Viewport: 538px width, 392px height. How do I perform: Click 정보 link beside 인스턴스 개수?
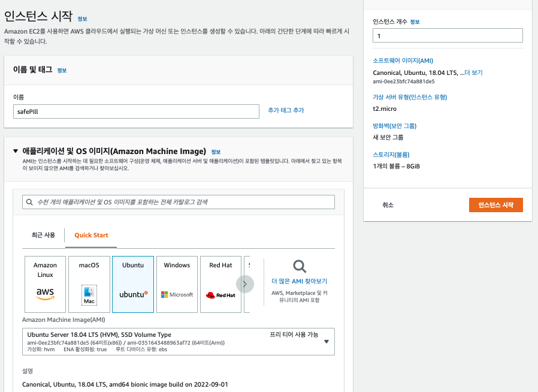click(x=415, y=22)
